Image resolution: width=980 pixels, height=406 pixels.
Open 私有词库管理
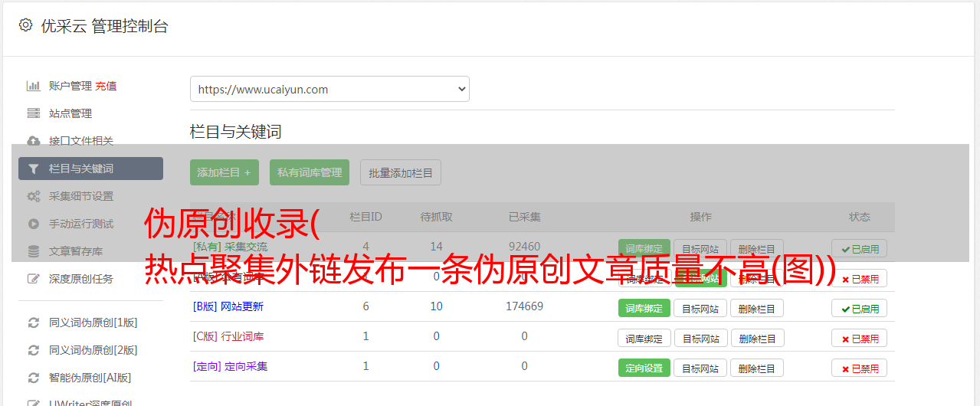click(310, 172)
